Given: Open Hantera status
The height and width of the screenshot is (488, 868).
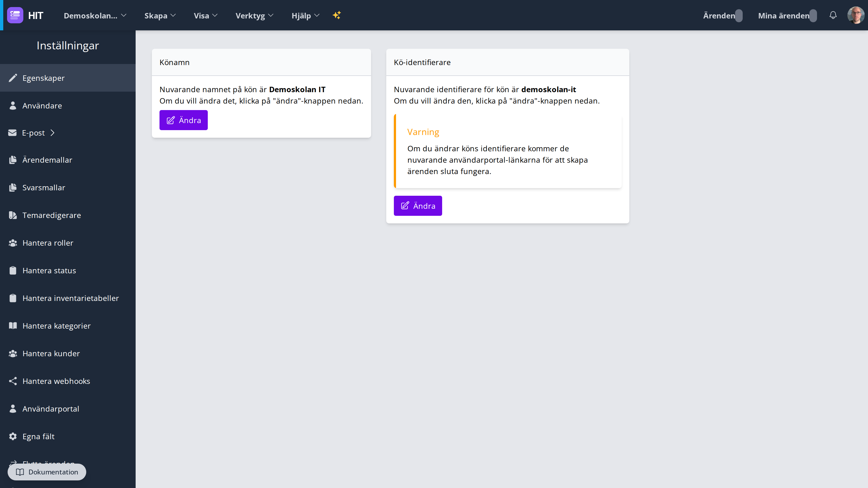Looking at the screenshot, I should pyautogui.click(x=68, y=271).
